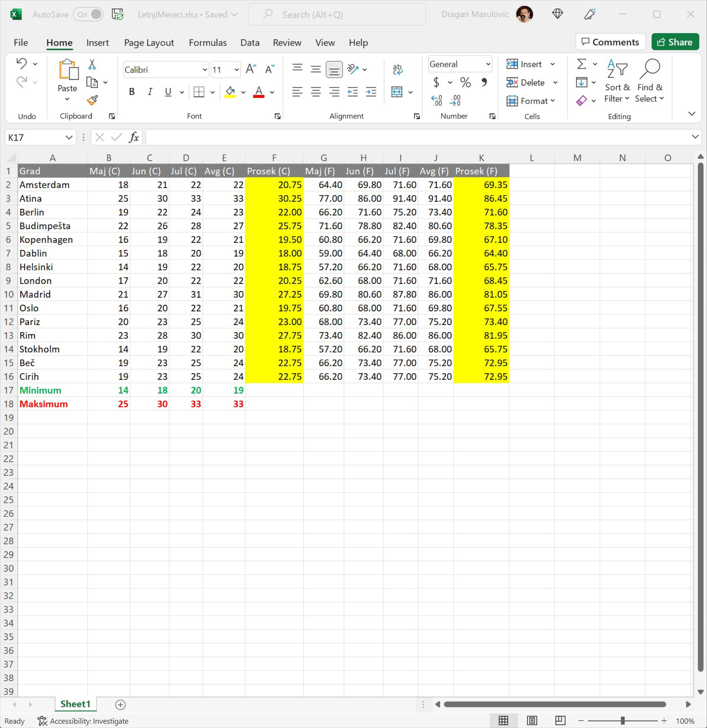Switch to Page Break Preview view
This screenshot has width=707, height=728.
(x=560, y=721)
